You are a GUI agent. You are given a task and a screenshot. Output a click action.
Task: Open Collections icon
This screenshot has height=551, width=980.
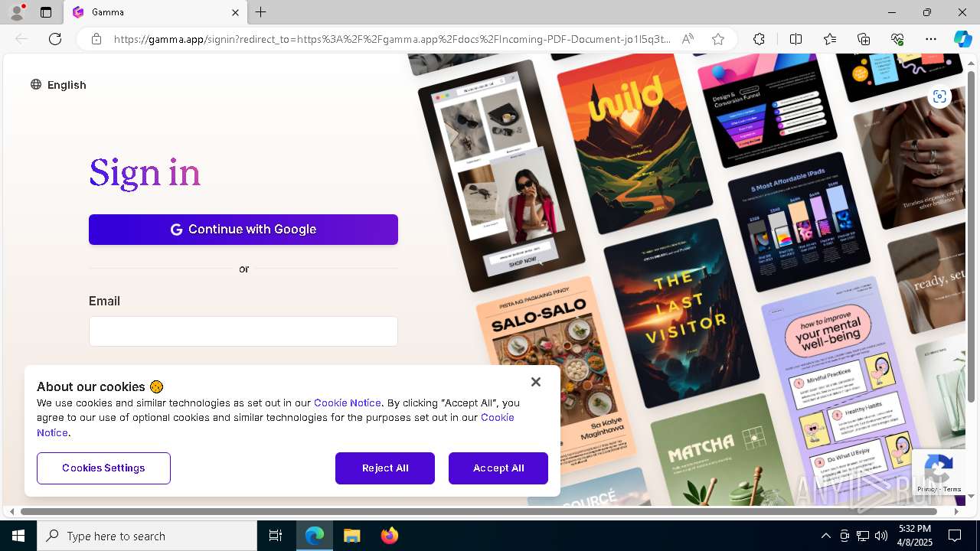864,39
